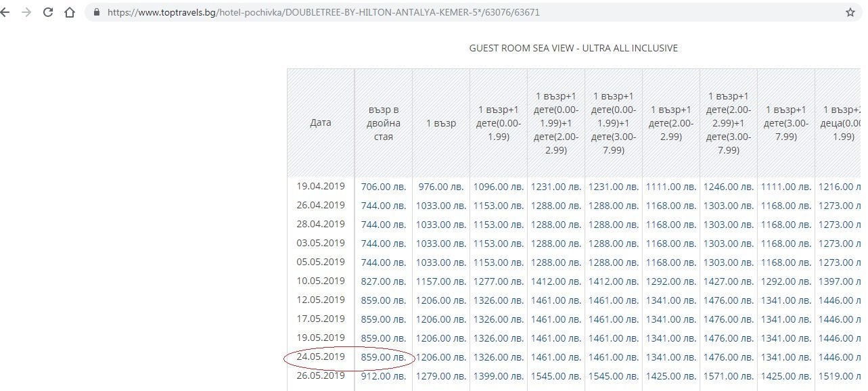Viewport: 868px width, 391px height.
Task: Click the 'Дата' column header
Action: coord(321,123)
